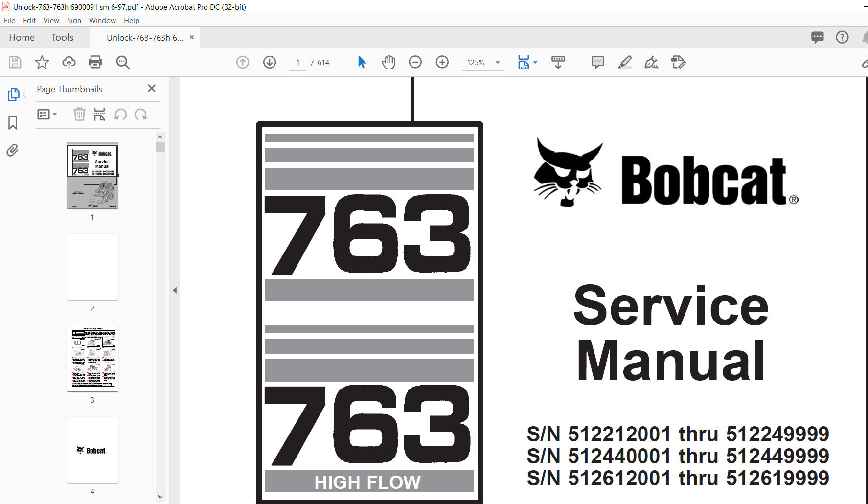Click thumbnails scrollbar up arrow

coord(160,137)
